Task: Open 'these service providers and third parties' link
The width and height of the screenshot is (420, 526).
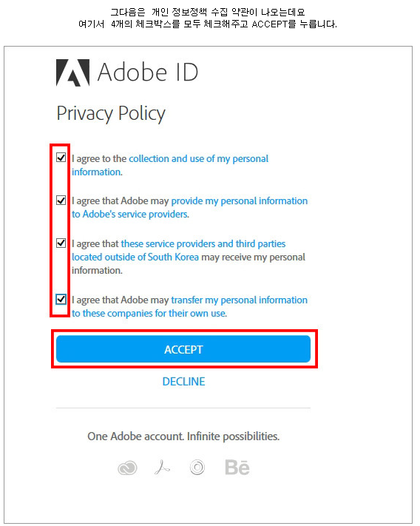Action: (203, 244)
